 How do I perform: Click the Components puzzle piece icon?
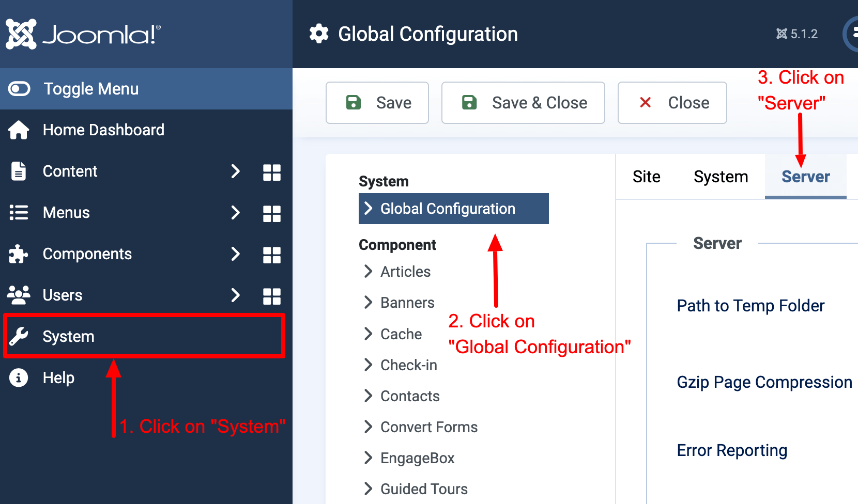coord(19,254)
